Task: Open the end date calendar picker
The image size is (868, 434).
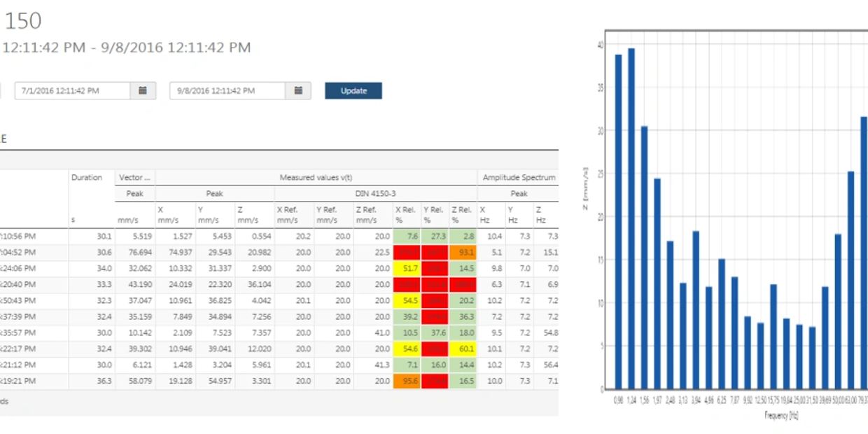Action: tap(298, 90)
